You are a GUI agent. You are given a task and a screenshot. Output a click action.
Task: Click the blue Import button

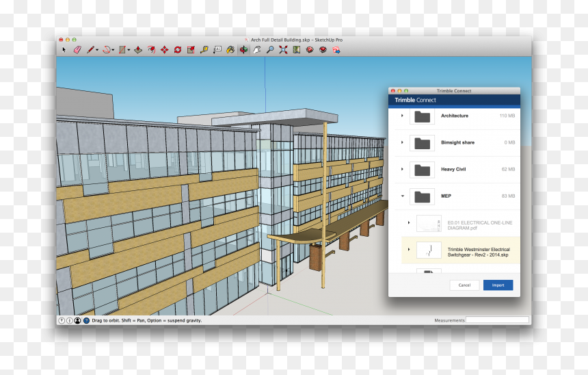[498, 285]
